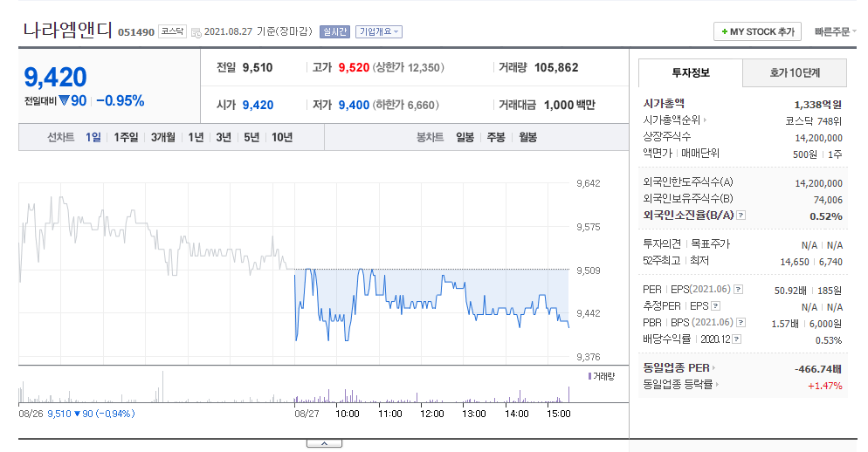Collapse the chart using the up-arrow handle
The image size is (868, 452).
[324, 443]
